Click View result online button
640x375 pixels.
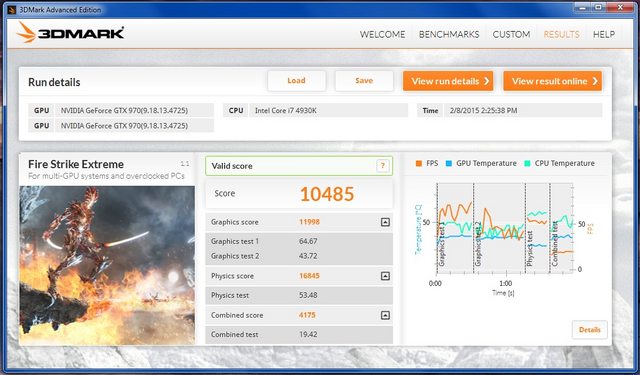(553, 81)
